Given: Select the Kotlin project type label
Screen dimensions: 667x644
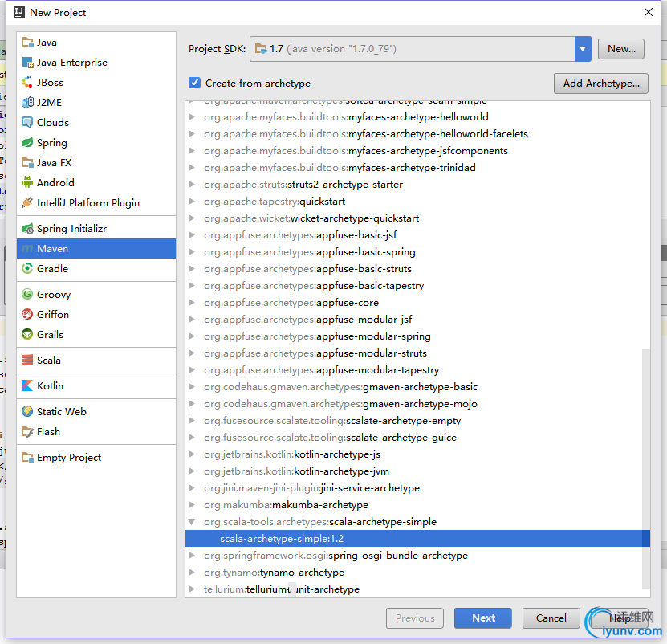Looking at the screenshot, I should coord(50,385).
